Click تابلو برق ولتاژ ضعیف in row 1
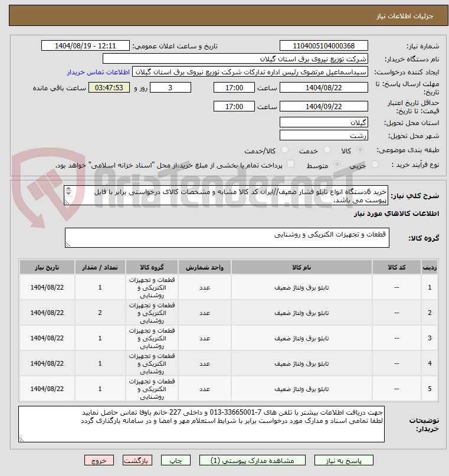Screen dimensions: 449x476 [301, 287]
